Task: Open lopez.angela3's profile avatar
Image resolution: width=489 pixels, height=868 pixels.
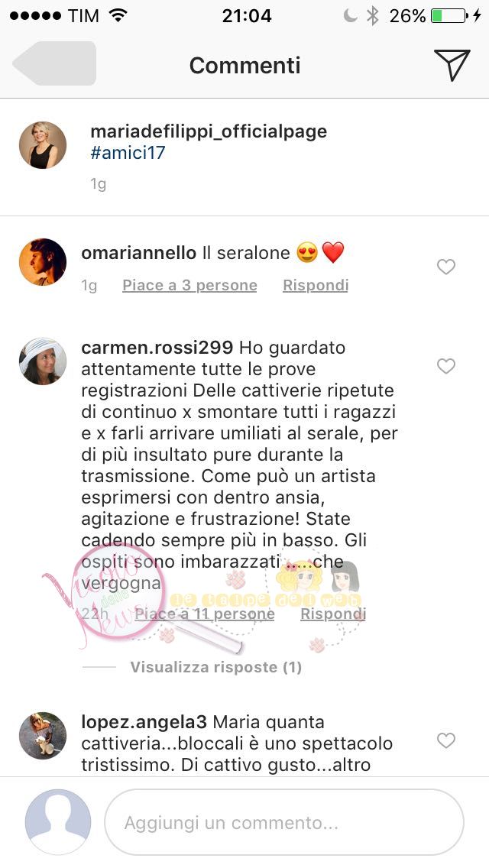Action: (43, 735)
